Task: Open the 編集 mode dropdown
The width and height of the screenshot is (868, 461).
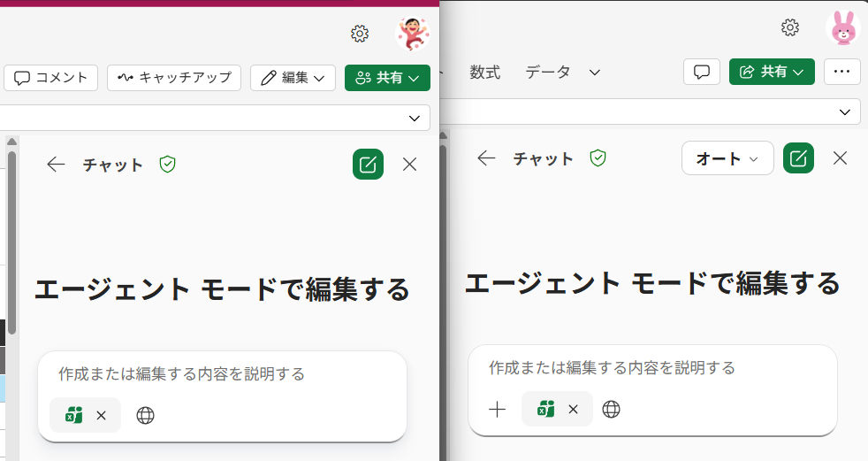Action: click(293, 78)
